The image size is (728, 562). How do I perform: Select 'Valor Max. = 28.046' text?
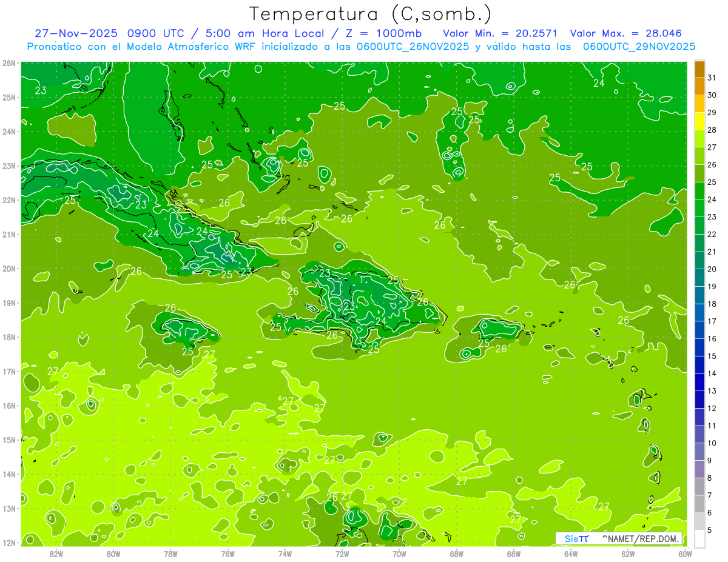coord(625,33)
